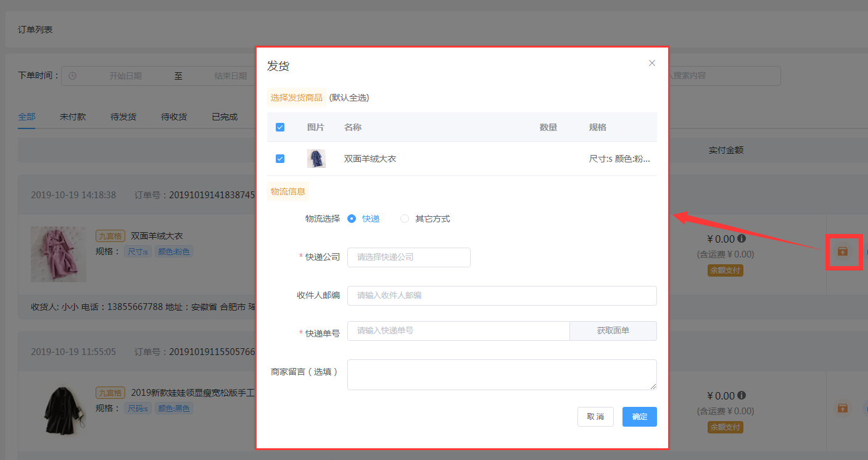Viewport: 868px width, 460px height.
Task: Click the 尺寸:s 颜色:粉... spec text in dialog
Action: coord(619,159)
